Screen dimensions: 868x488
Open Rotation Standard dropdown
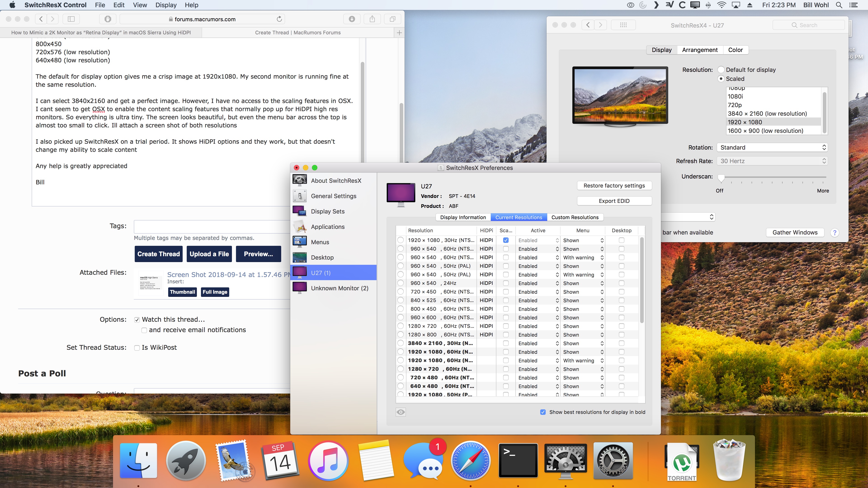coord(772,148)
